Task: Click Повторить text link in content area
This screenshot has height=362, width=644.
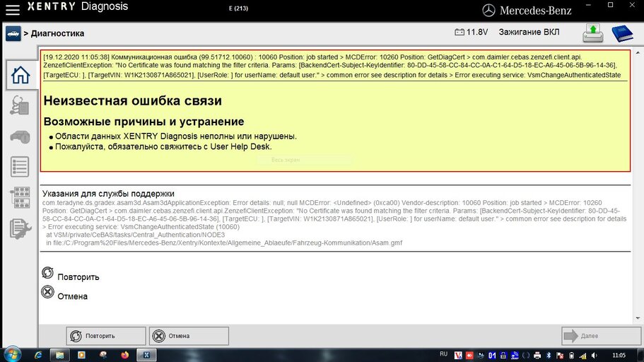Action: [x=78, y=277]
